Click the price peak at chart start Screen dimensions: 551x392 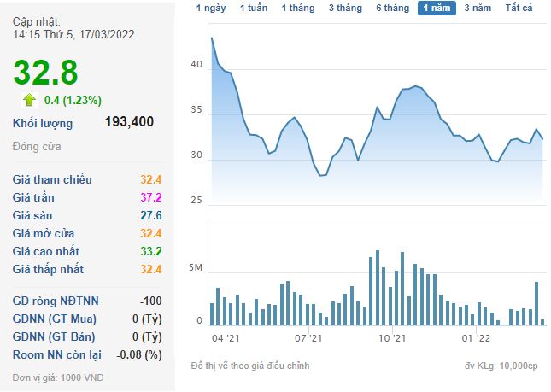212,38
